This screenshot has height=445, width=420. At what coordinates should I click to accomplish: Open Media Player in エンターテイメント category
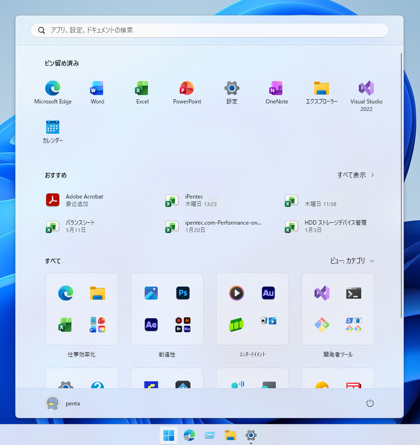(x=236, y=293)
